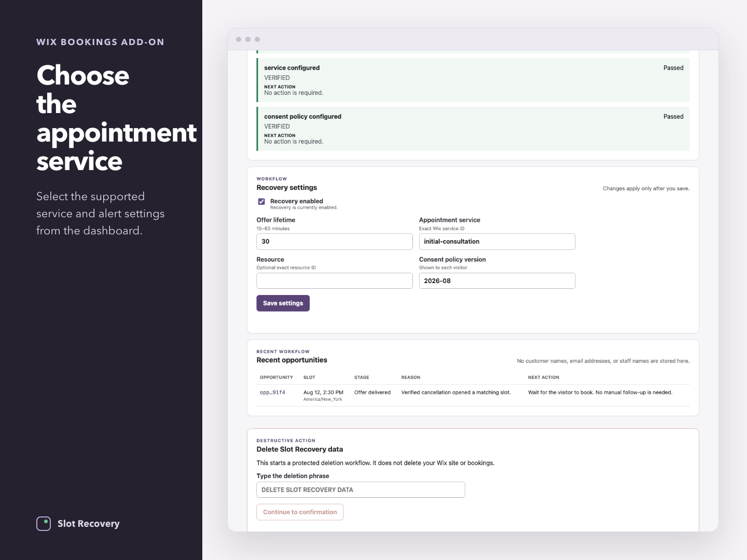Click the "Type the deletion phrase" label
The height and width of the screenshot is (560, 747).
[x=293, y=476]
